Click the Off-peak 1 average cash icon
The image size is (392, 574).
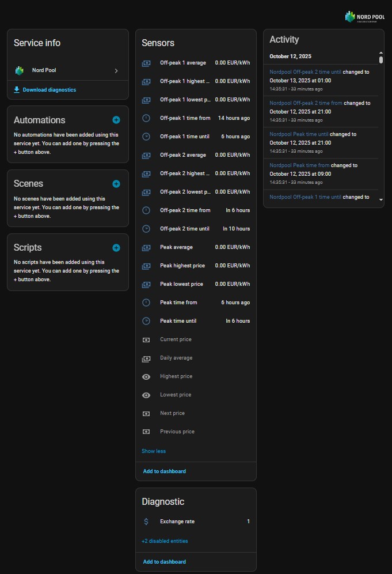(x=146, y=63)
